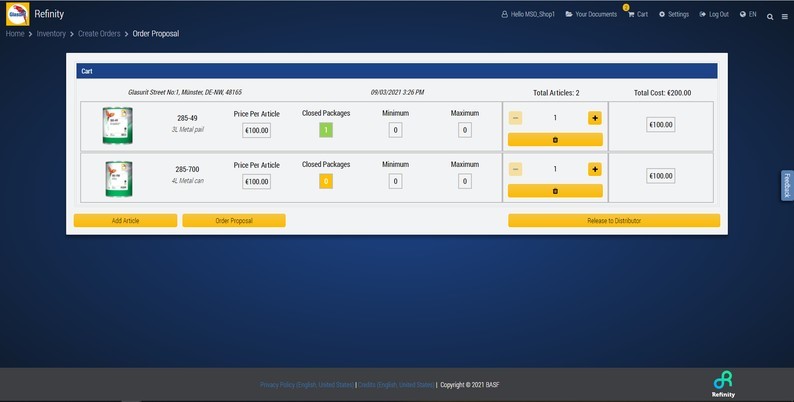This screenshot has height=402, width=794.
Task: Click Maximum field of 285-49
Action: point(465,130)
